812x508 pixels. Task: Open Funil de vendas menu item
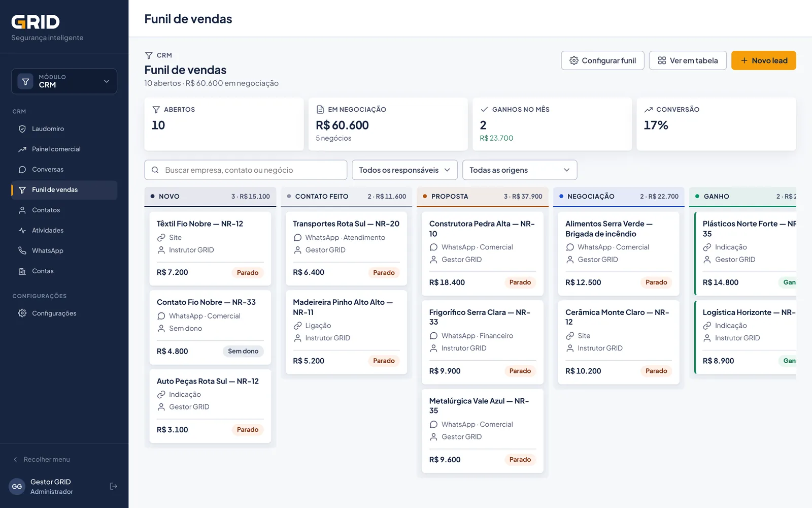(64, 190)
